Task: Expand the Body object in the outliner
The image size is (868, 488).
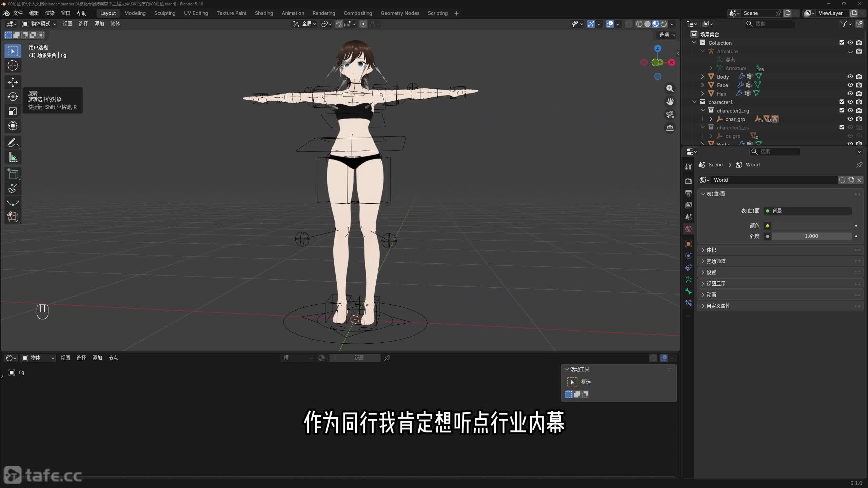Action: [x=703, y=77]
